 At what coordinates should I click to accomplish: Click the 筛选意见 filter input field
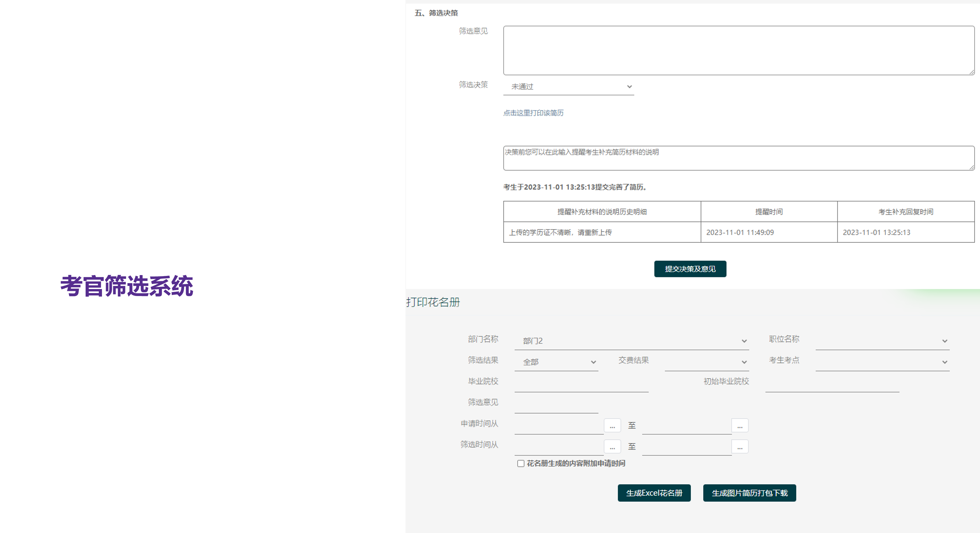556,405
